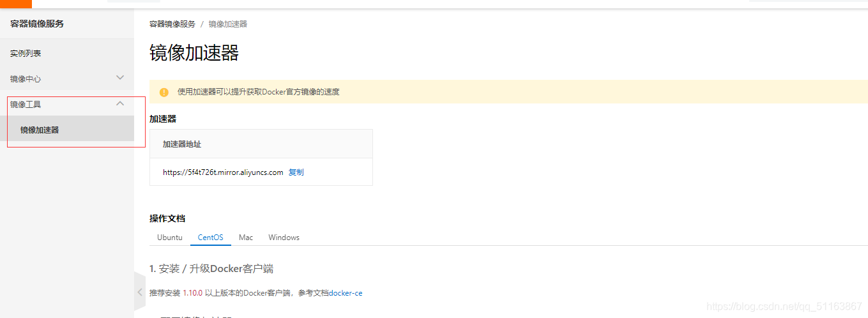The height and width of the screenshot is (318, 868).
Task: Click 镜像加速器 breadcrumb item
Action: pos(227,24)
